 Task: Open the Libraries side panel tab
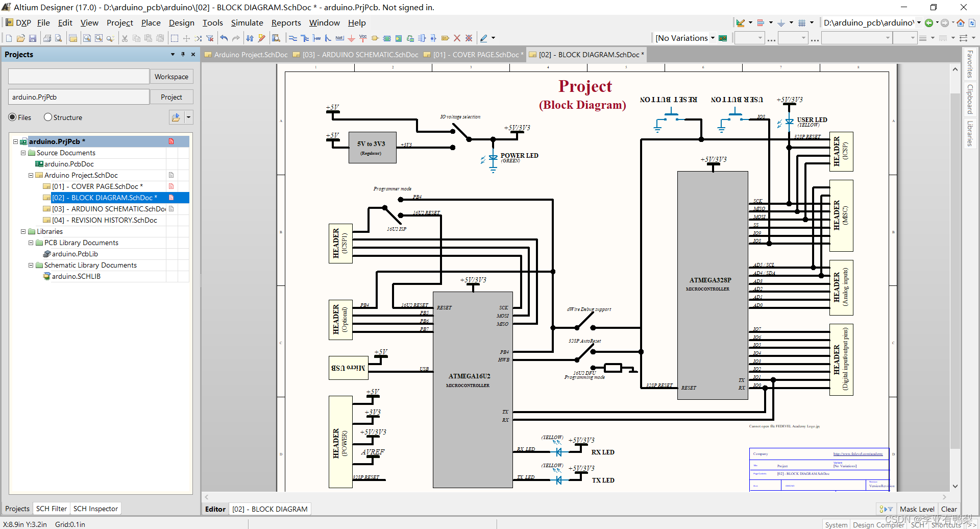click(969, 134)
